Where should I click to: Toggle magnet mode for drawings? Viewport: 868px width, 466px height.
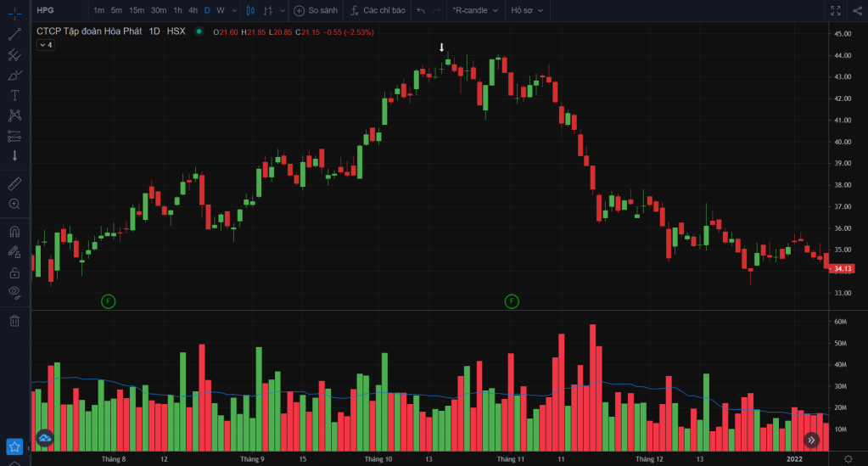(14, 231)
